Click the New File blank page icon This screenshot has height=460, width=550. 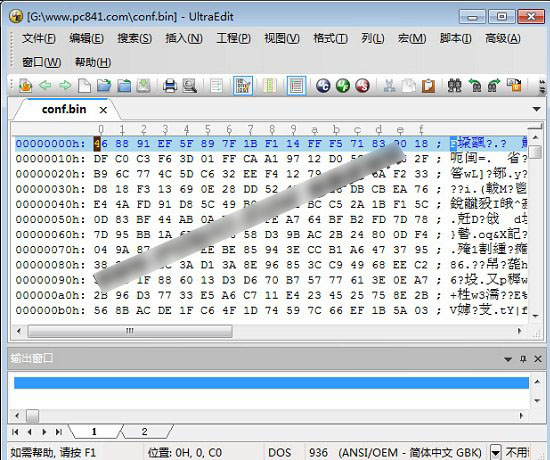[84, 86]
